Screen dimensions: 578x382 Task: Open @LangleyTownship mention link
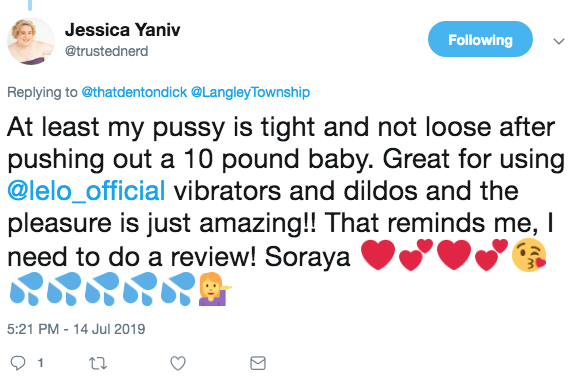point(250,92)
